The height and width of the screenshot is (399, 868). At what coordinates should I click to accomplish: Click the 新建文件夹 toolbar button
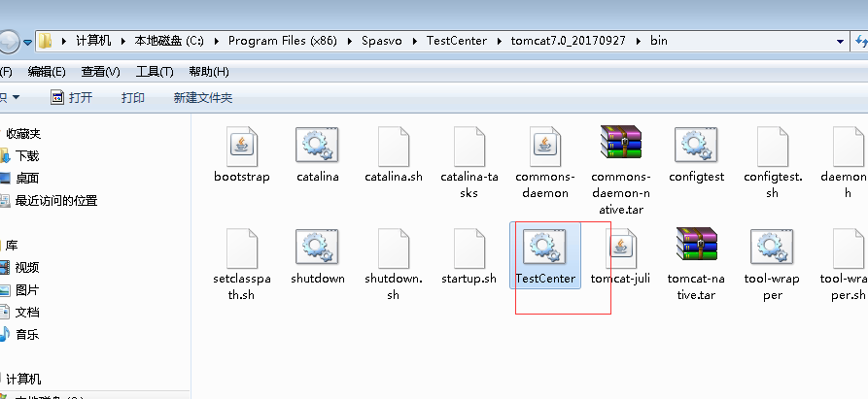point(203,98)
